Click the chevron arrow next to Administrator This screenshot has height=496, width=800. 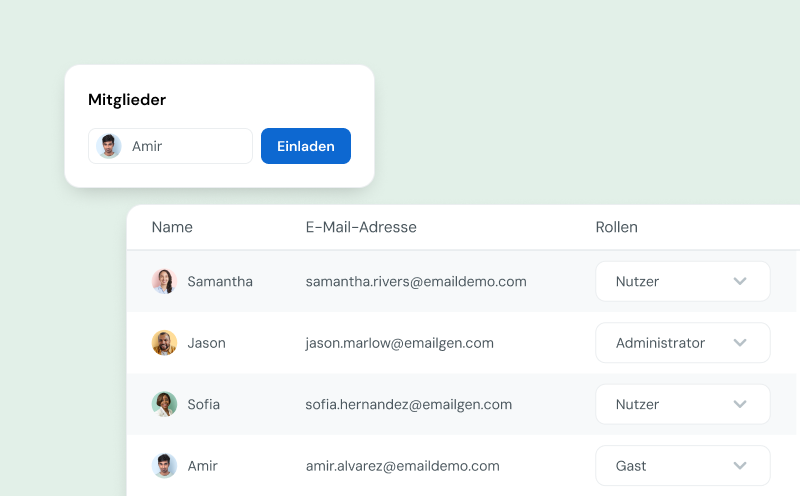coord(740,342)
